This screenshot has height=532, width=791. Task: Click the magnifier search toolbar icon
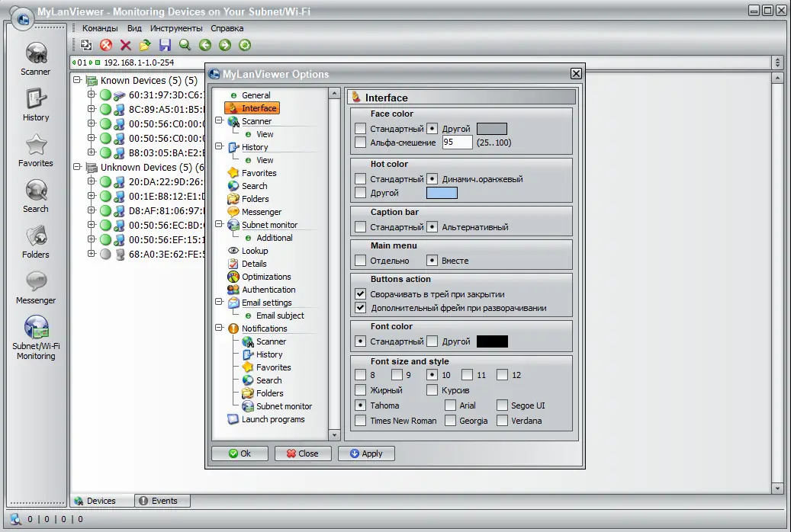[185, 45]
